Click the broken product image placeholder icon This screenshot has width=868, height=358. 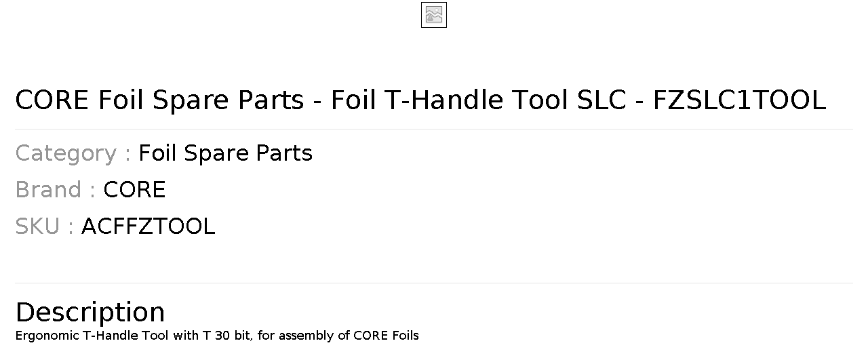434,15
